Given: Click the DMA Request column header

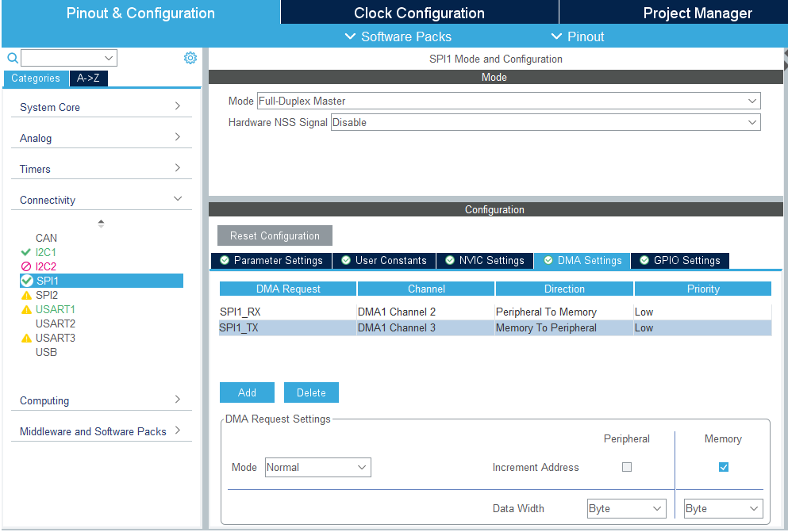Looking at the screenshot, I should coord(288,289).
